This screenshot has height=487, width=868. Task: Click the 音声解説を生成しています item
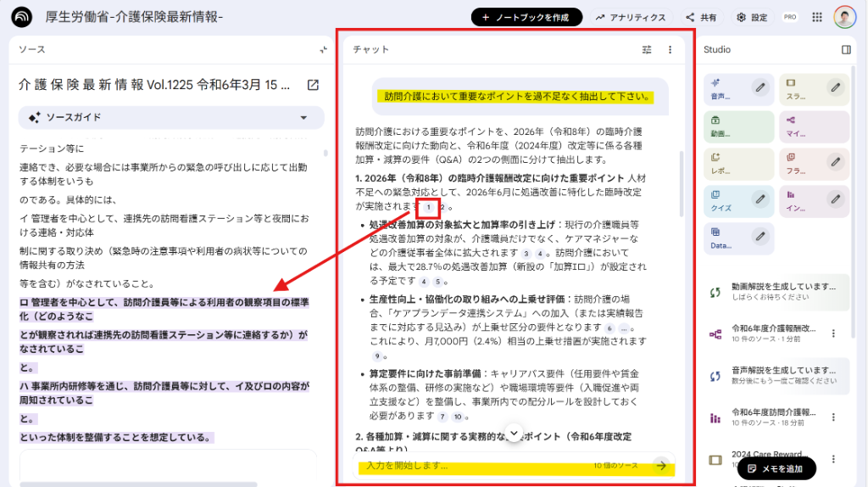click(x=776, y=375)
